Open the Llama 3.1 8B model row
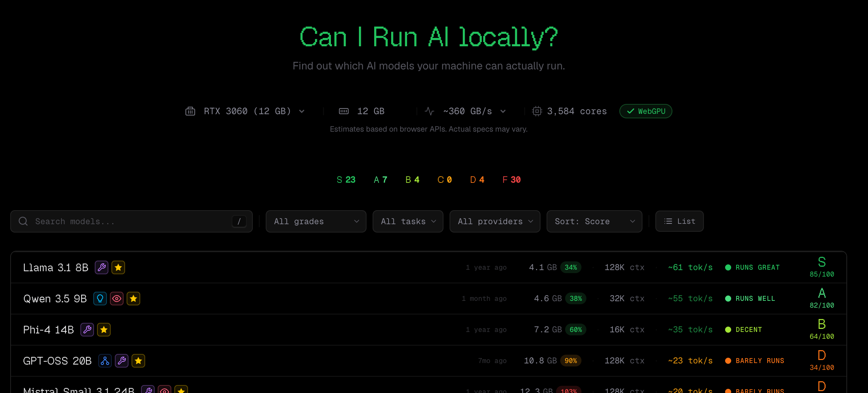 point(429,267)
